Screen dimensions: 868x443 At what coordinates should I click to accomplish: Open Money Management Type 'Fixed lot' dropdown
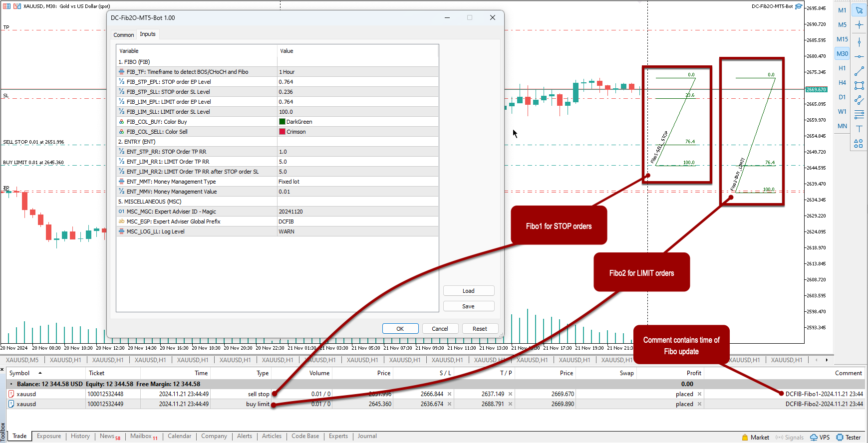pyautogui.click(x=357, y=182)
